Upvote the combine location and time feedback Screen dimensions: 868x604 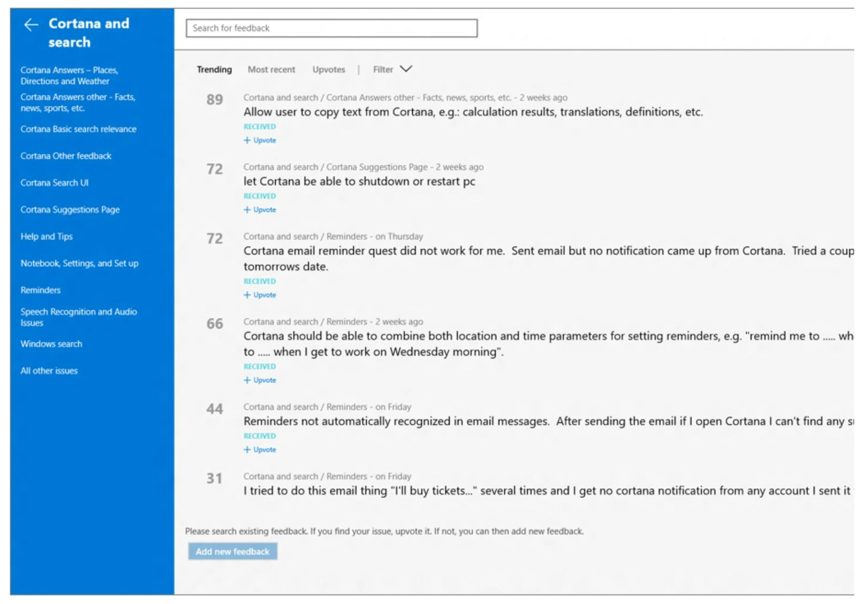(x=260, y=380)
